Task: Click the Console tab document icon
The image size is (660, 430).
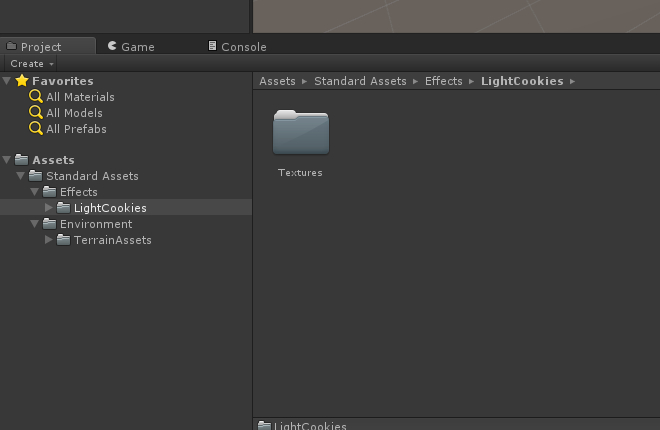Action: [213, 45]
